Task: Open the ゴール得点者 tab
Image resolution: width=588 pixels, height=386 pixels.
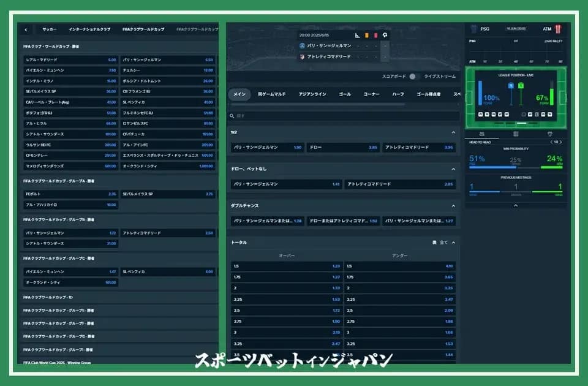Action: pos(429,94)
